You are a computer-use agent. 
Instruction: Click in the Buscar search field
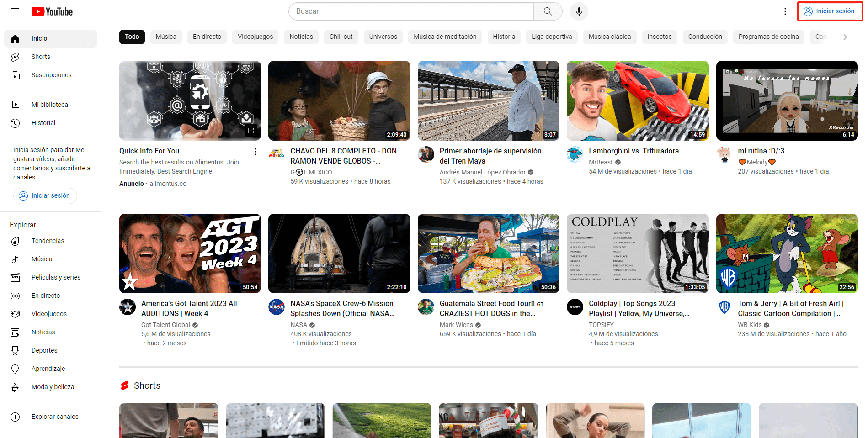click(411, 11)
